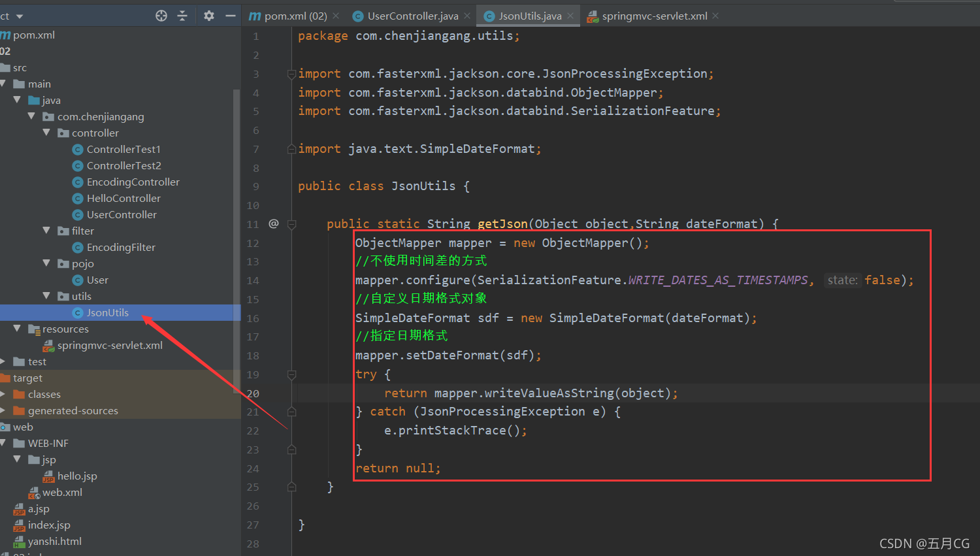Select EncodingController class
980x556 pixels.
[x=133, y=182]
